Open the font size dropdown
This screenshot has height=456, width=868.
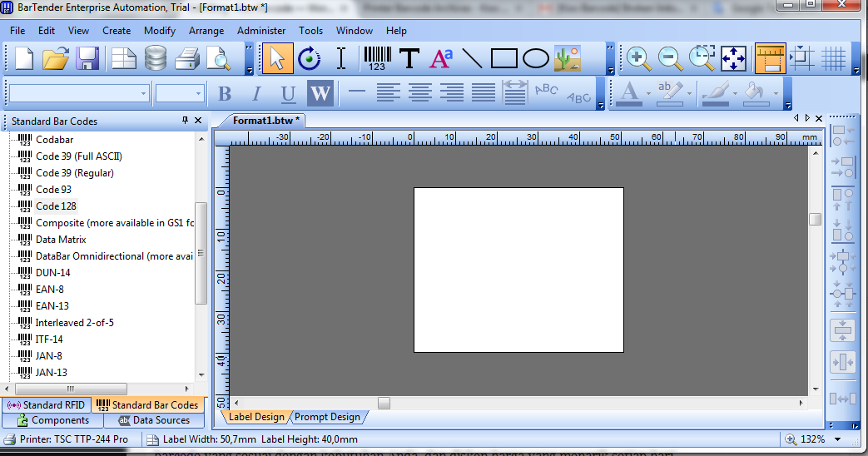[x=180, y=93]
